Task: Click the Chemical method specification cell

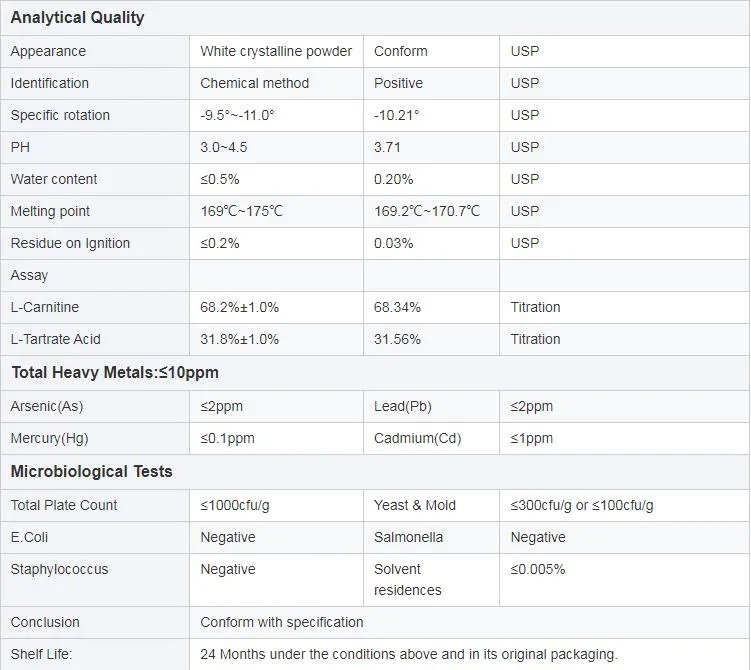Action: tap(255, 83)
